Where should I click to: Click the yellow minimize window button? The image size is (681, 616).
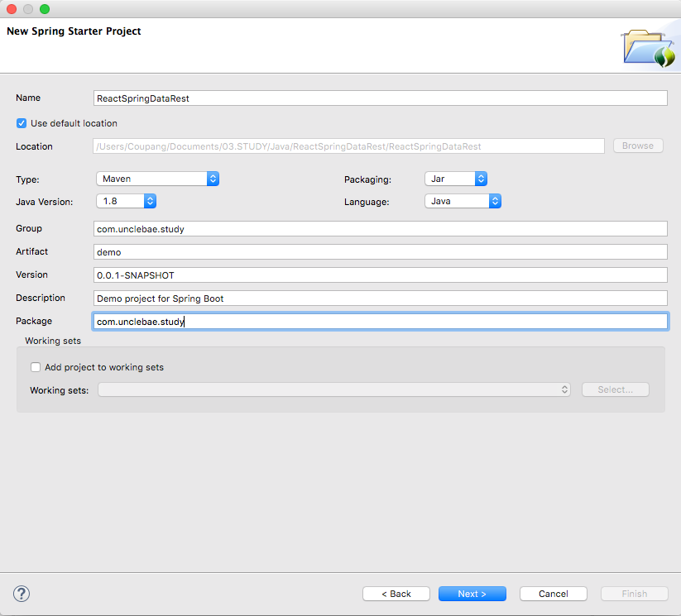point(28,9)
